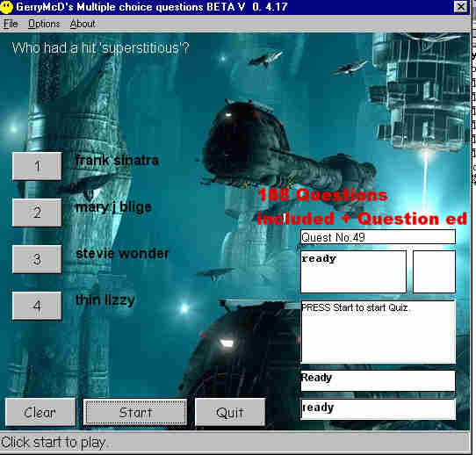Open the About menu
The height and width of the screenshot is (455, 476).
pyautogui.click(x=83, y=24)
